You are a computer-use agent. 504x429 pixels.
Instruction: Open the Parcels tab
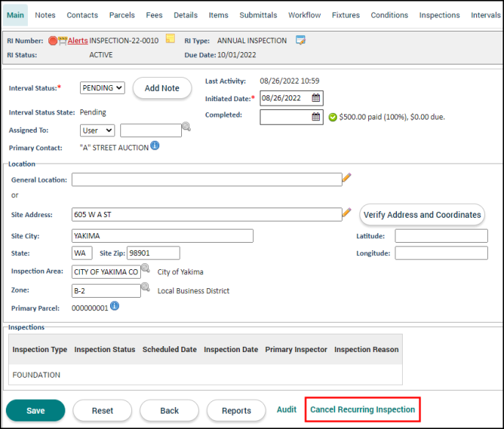122,15
